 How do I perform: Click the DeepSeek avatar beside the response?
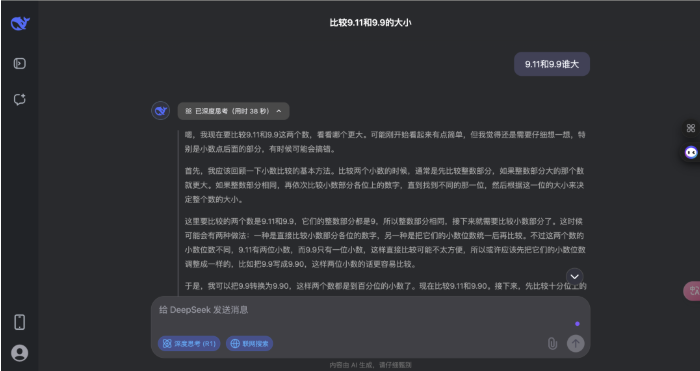[x=160, y=111]
